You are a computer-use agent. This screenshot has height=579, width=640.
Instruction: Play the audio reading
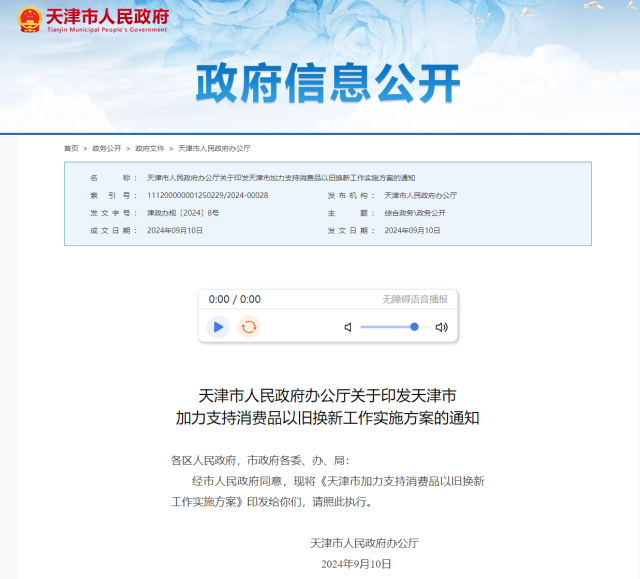click(x=218, y=327)
